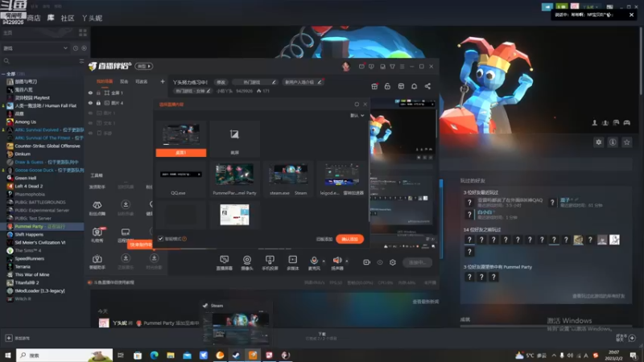This screenshot has width=644, height=362.
Task: Open the stream settings gear beside 连接中
Action: [x=393, y=262]
